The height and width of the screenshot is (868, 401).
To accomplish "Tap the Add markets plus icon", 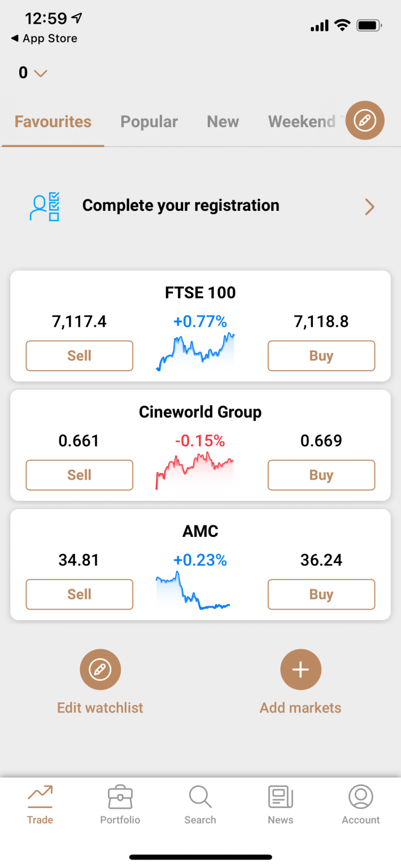I will click(300, 669).
